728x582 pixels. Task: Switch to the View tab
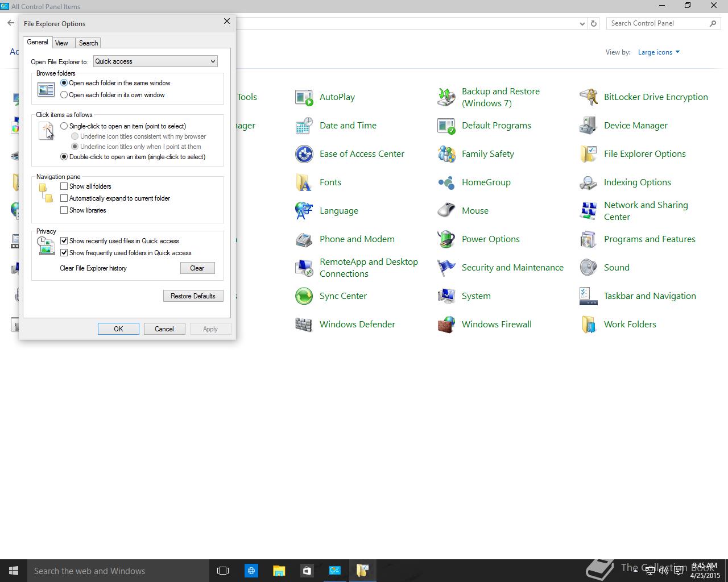pos(61,43)
